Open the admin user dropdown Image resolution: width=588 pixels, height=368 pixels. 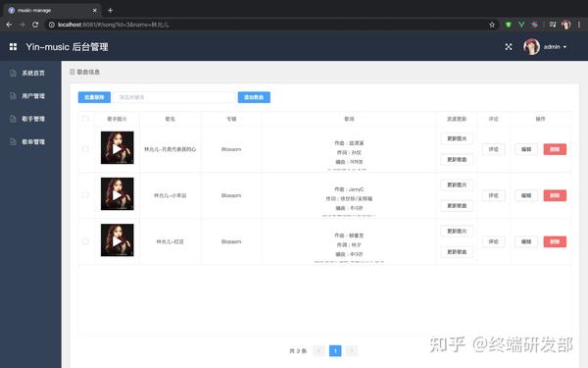[555, 47]
